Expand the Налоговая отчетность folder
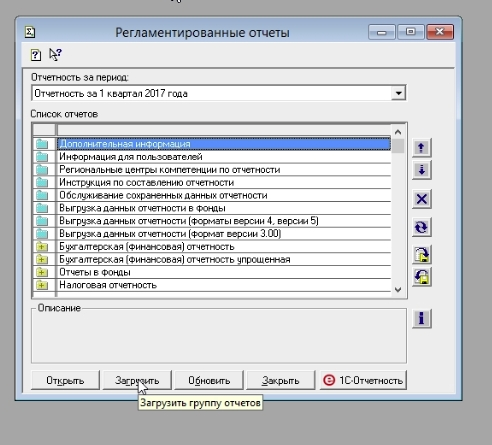The image size is (492, 445). point(42,285)
